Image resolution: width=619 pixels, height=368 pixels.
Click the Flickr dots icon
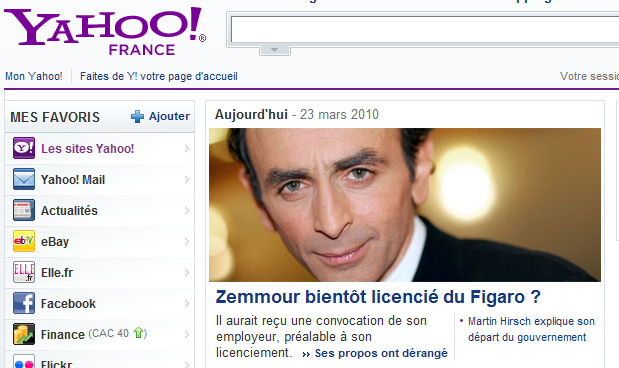(x=24, y=362)
